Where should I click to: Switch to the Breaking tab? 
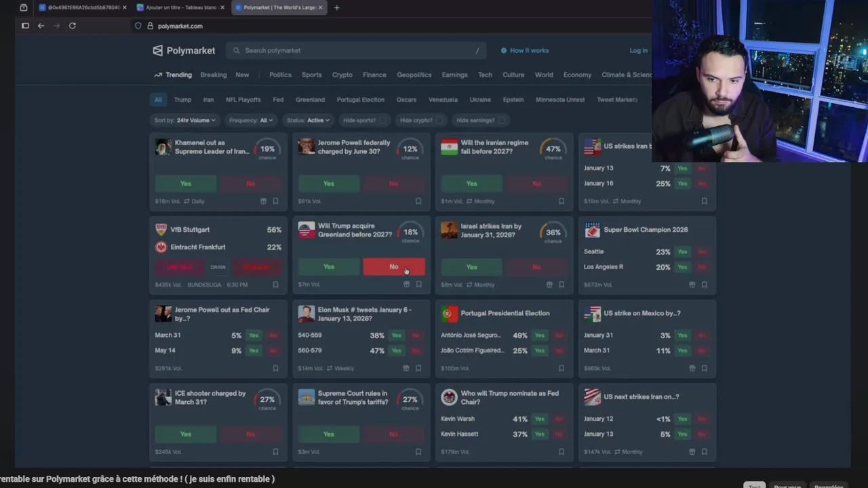[214, 75]
